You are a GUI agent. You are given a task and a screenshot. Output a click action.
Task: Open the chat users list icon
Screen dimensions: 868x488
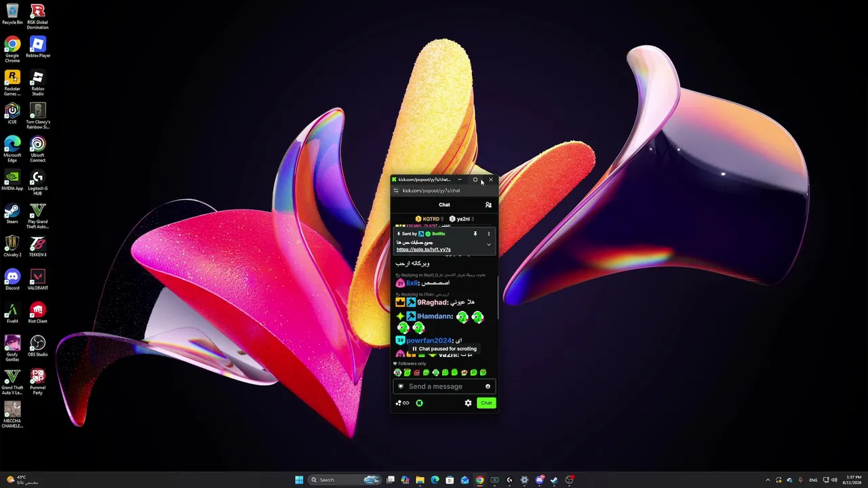[488, 205]
